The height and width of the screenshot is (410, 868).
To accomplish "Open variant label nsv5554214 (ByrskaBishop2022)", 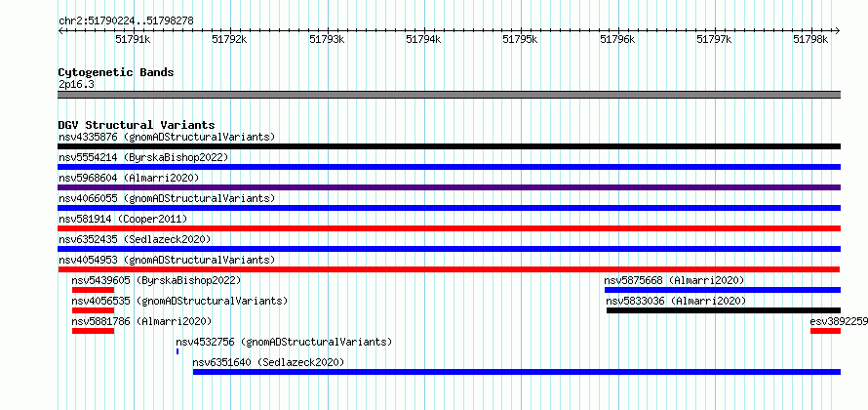I will (143, 157).
